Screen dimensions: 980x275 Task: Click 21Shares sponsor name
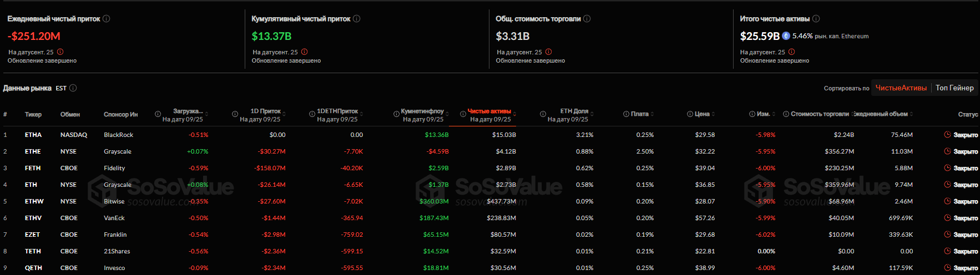(117, 251)
